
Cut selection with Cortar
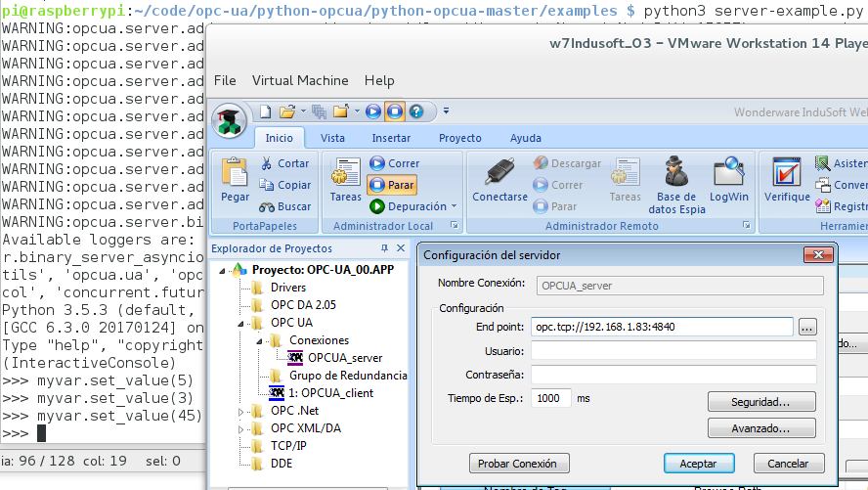click(x=285, y=163)
